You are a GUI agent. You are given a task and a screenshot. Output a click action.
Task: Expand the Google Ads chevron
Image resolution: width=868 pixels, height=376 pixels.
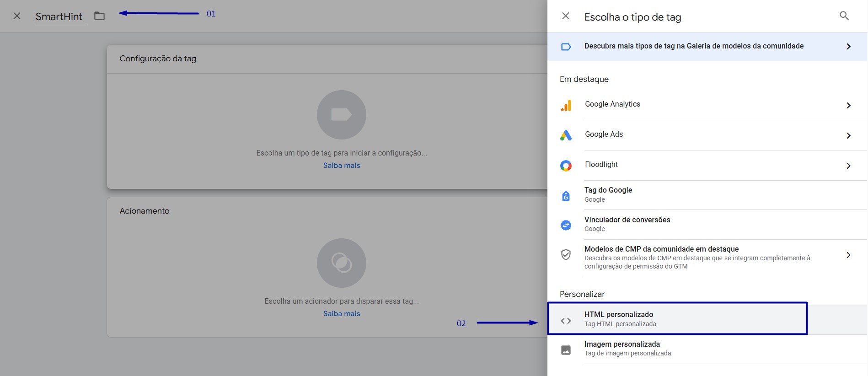pos(848,136)
